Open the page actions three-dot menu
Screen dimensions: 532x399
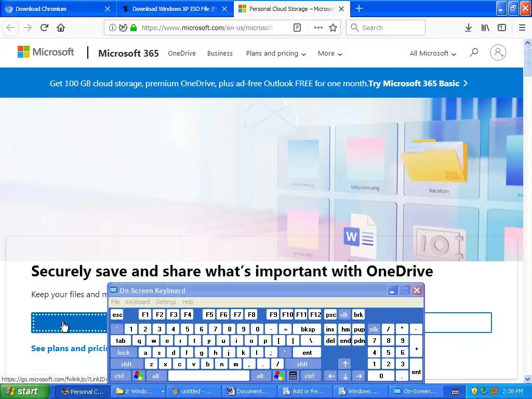tap(318, 28)
